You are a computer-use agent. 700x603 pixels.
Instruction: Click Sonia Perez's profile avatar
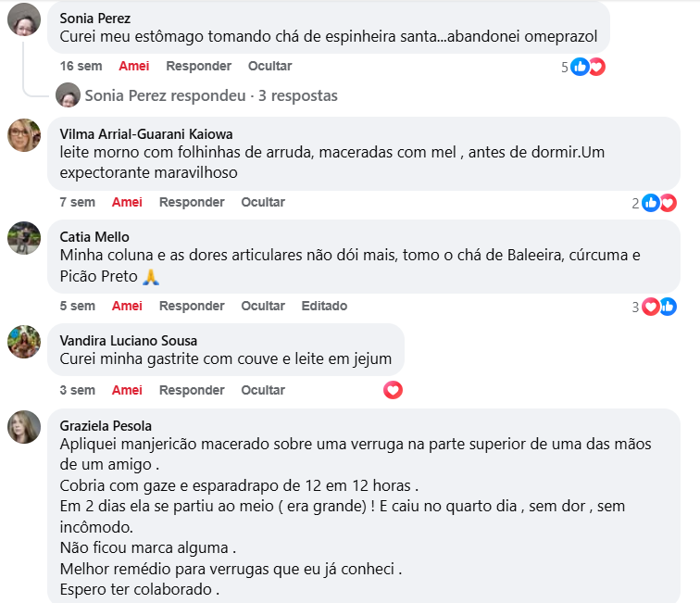pos(23,19)
